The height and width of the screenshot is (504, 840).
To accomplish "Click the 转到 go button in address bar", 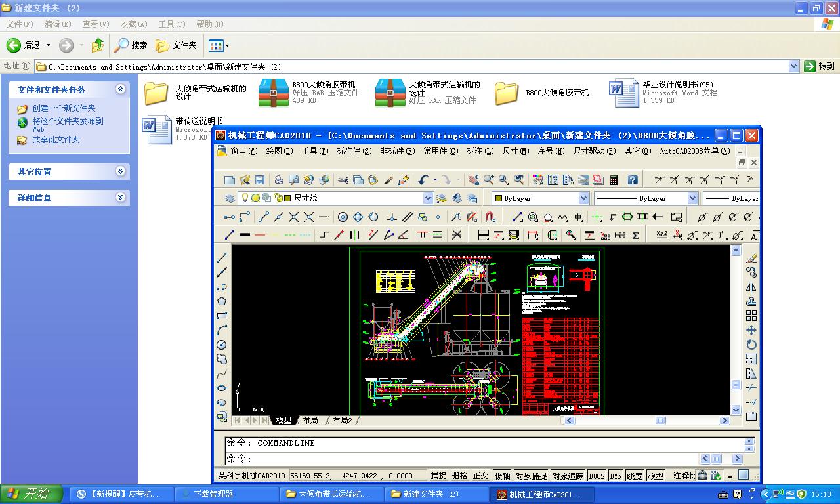I will click(819, 66).
